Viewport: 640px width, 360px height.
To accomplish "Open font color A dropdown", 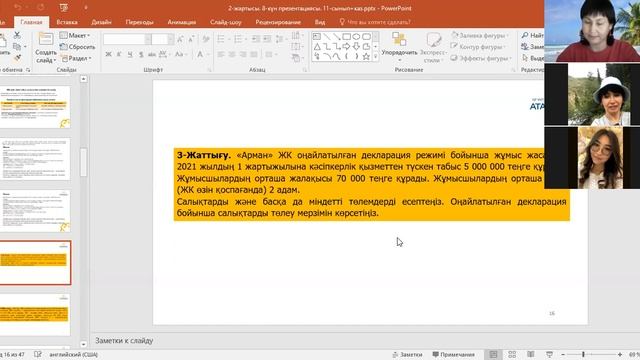I will (202, 54).
